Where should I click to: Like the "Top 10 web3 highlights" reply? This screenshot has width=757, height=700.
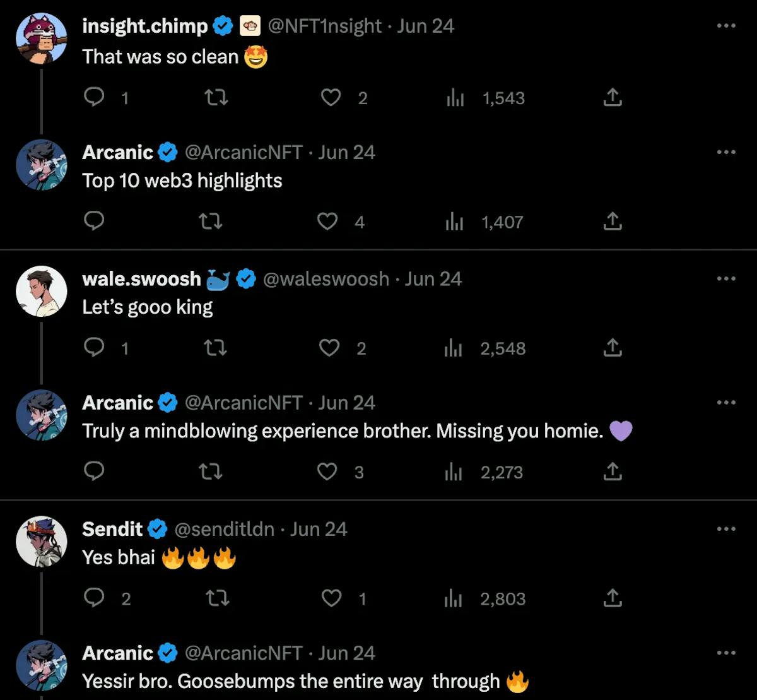tap(327, 222)
